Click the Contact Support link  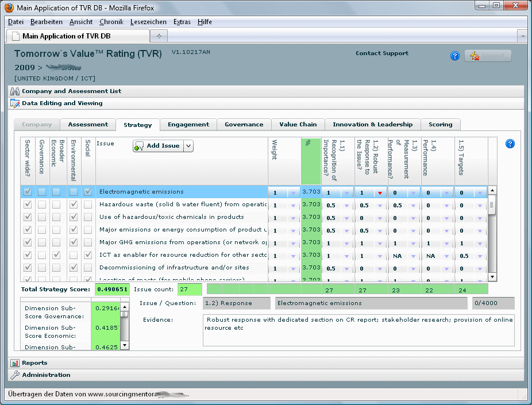pos(381,53)
